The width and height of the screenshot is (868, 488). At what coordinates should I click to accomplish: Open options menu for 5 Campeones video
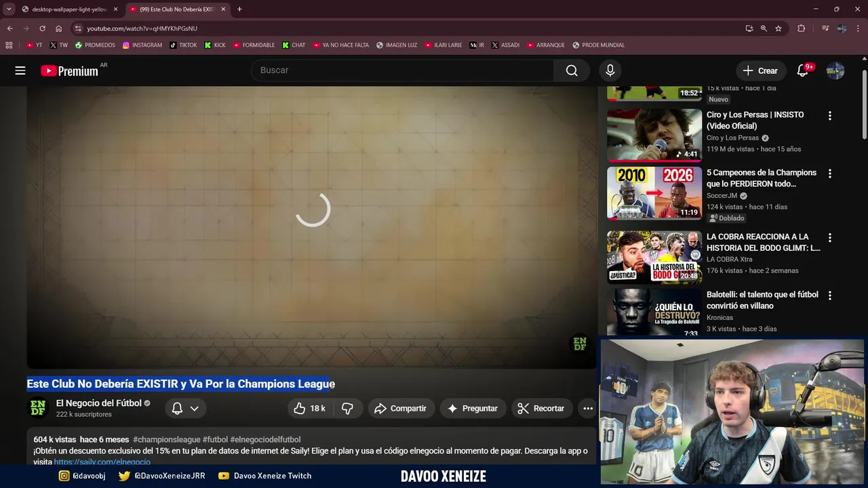[829, 174]
